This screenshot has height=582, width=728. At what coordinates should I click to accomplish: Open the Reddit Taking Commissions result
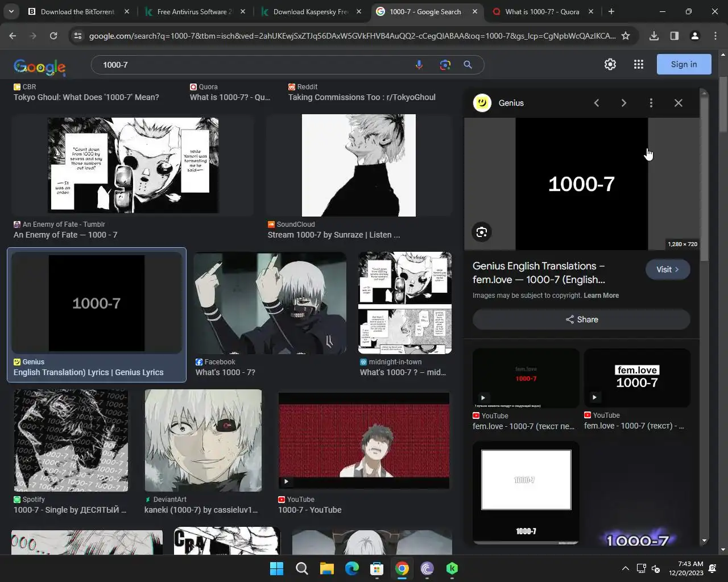[x=362, y=97]
